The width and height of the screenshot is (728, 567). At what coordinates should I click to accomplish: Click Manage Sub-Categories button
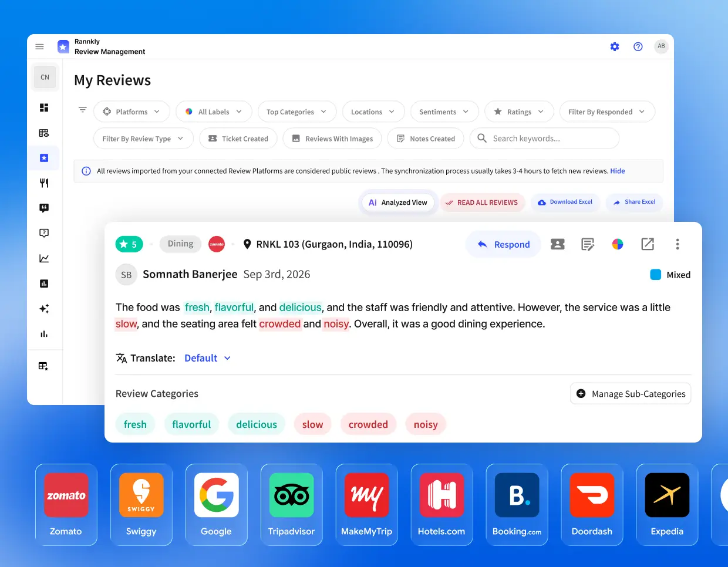point(631,394)
